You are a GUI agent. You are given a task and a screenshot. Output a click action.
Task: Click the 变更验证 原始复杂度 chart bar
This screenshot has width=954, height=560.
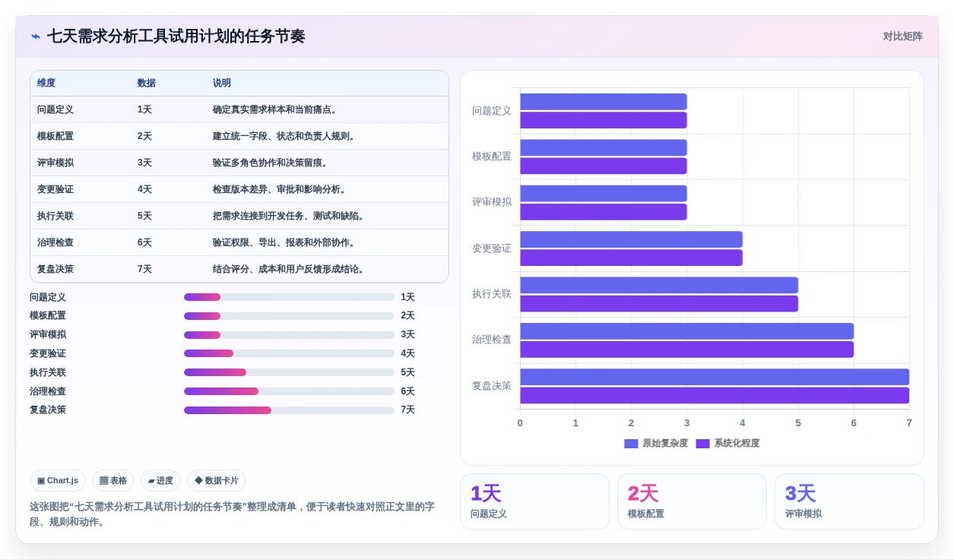click(631, 239)
